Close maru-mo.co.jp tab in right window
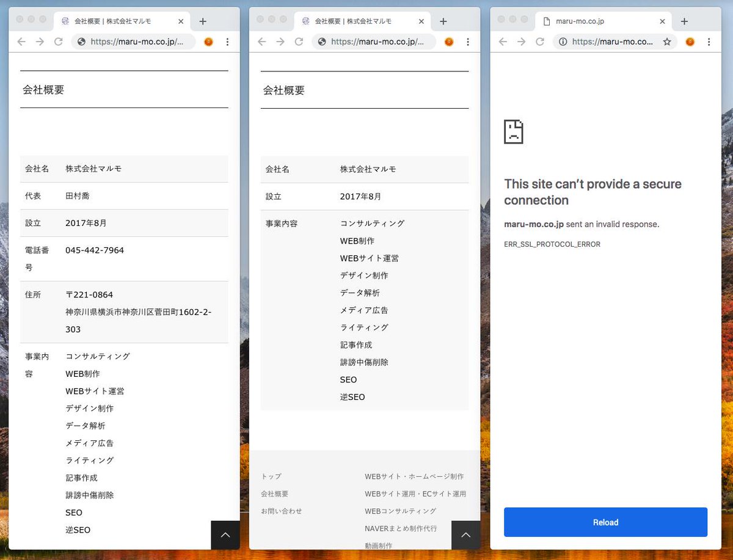733x560 pixels. pos(662,21)
